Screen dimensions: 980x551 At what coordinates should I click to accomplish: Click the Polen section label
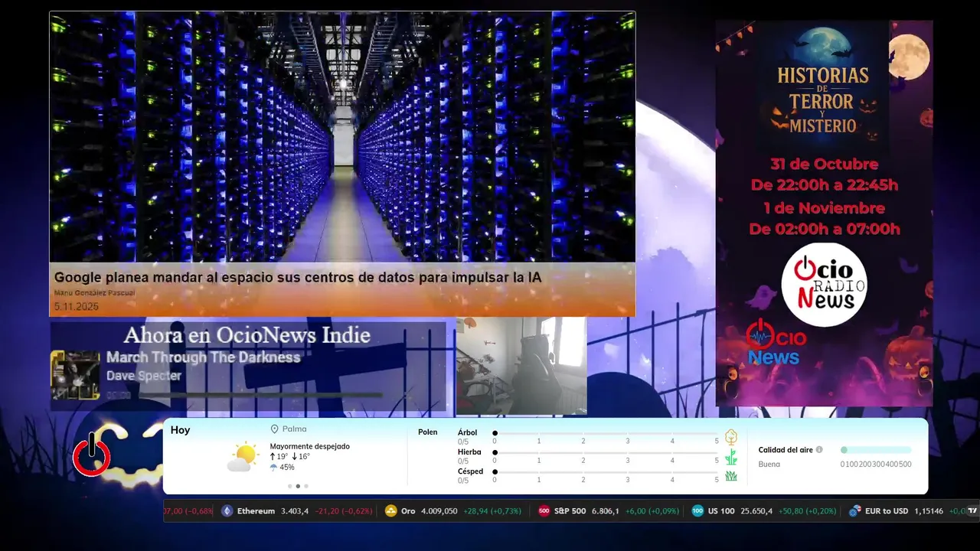pos(427,432)
